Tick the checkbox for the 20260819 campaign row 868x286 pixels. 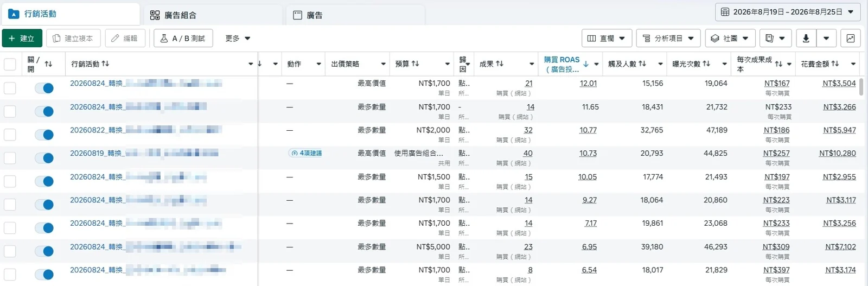tap(10, 158)
